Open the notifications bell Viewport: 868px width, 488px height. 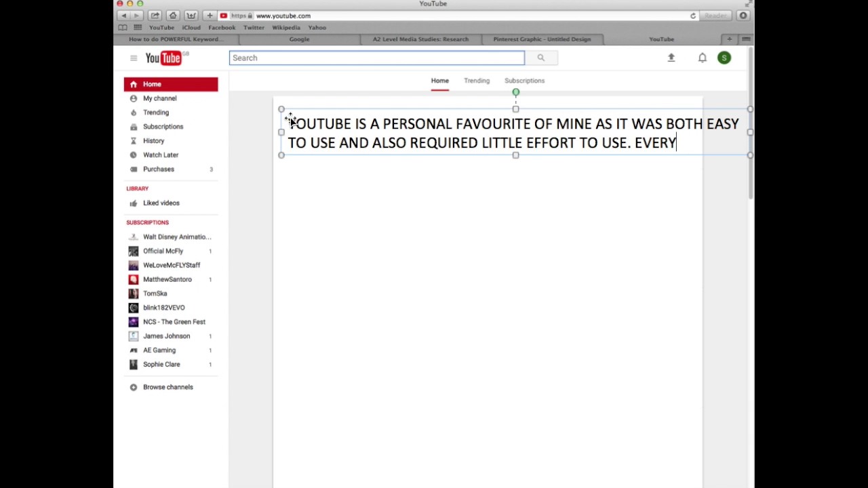703,58
